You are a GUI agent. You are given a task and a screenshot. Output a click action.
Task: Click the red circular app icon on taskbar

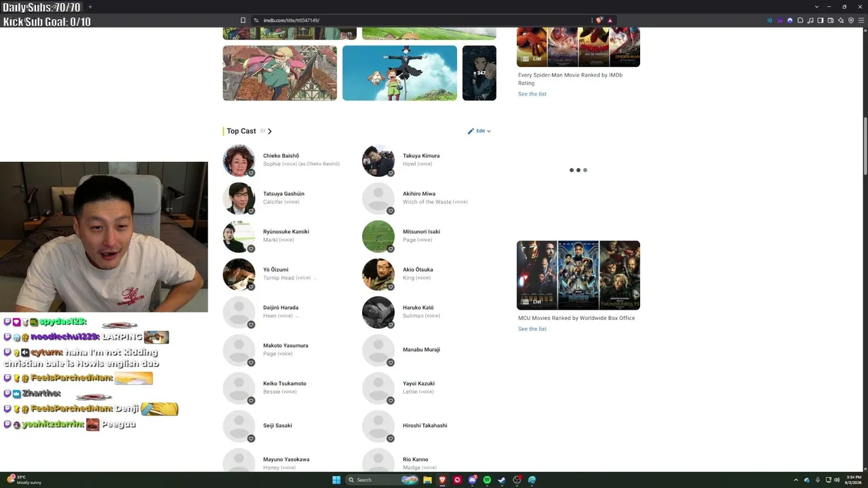click(457, 480)
